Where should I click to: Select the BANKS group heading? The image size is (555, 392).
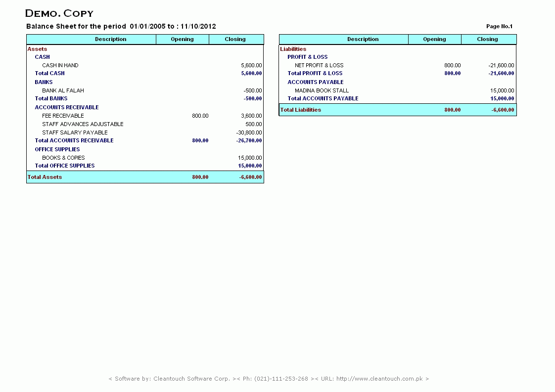pyautogui.click(x=44, y=82)
